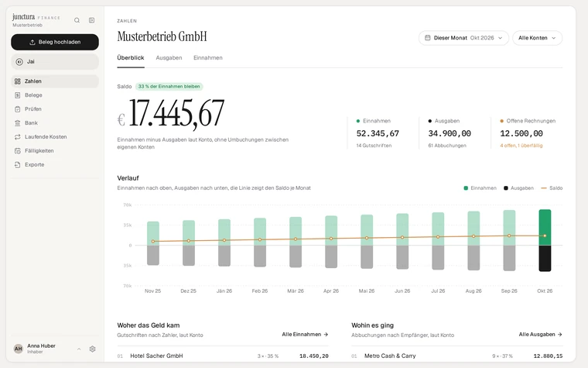This screenshot has width=588, height=368.
Task: Open Prüfen in the sidebar
Action: pyautogui.click(x=55, y=109)
